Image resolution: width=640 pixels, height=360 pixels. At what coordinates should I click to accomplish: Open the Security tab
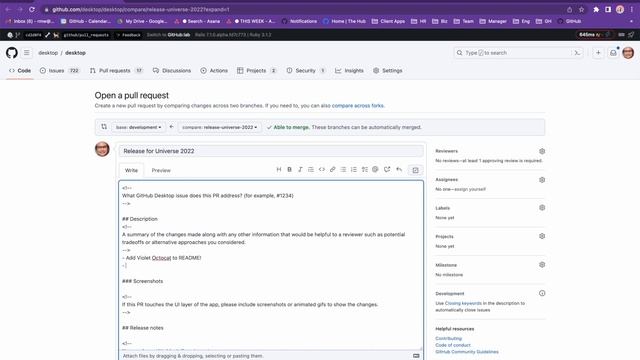tap(306, 71)
